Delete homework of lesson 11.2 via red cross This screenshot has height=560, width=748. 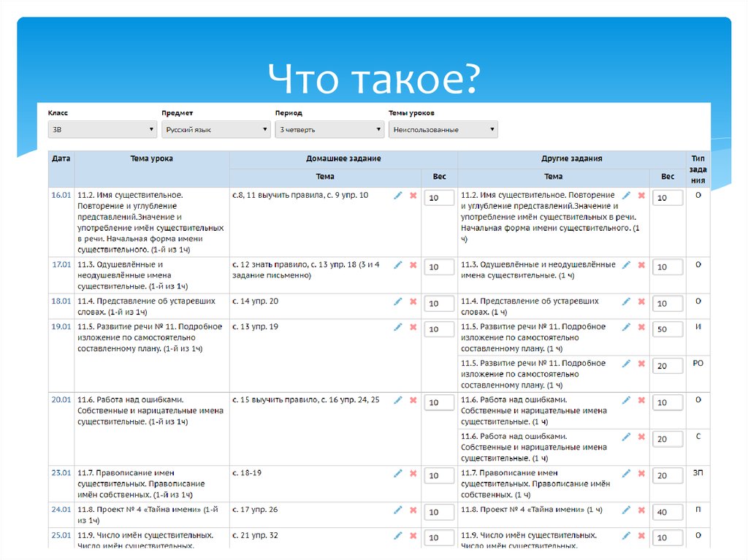(413, 196)
